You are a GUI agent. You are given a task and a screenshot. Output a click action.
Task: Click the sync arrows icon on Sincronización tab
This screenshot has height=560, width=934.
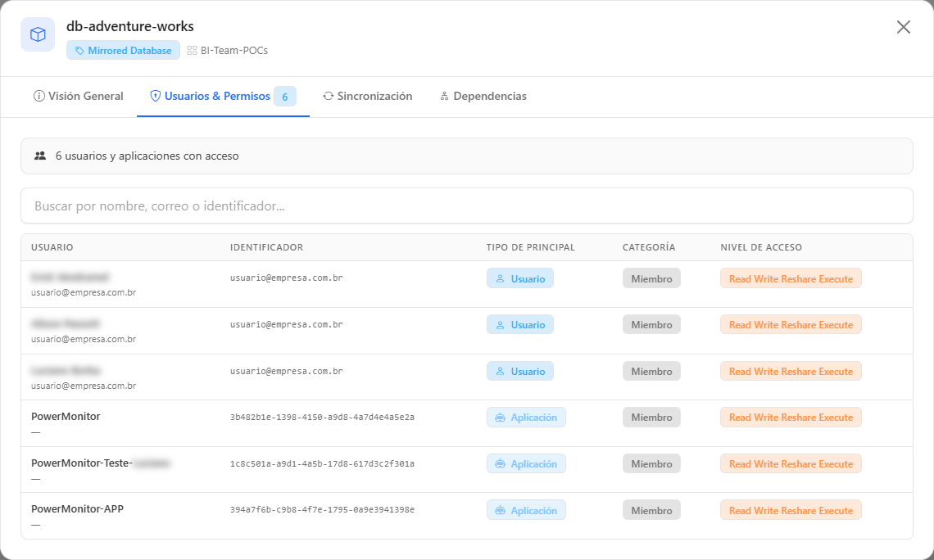coord(329,96)
